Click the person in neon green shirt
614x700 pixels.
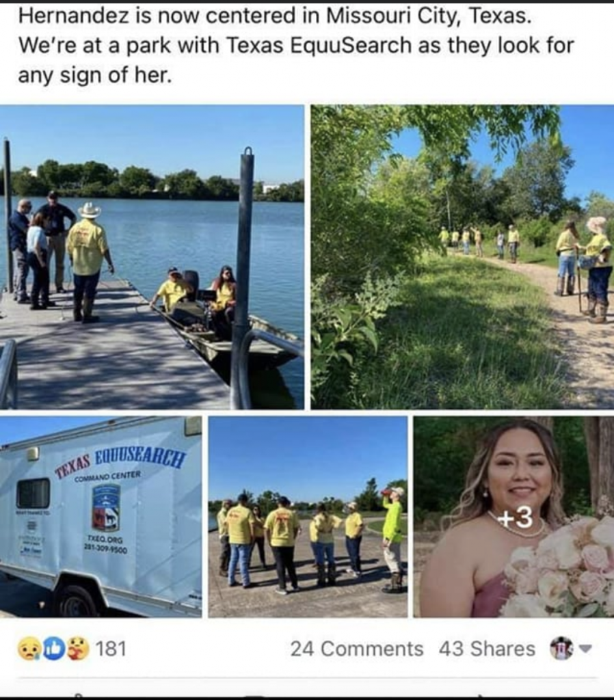click(x=393, y=540)
